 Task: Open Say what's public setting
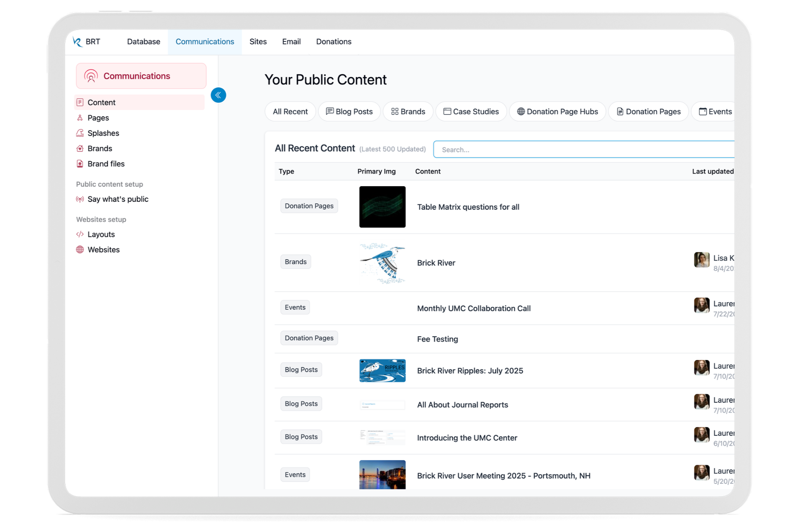(x=118, y=199)
